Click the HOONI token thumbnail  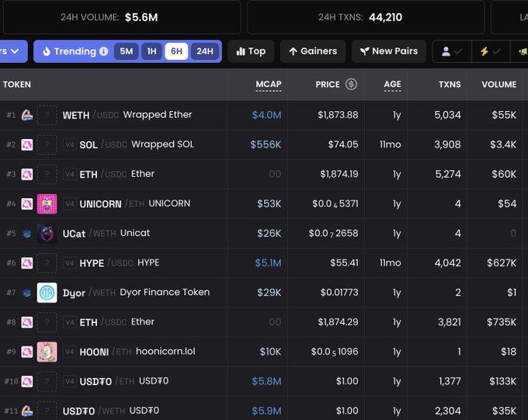[x=47, y=352]
